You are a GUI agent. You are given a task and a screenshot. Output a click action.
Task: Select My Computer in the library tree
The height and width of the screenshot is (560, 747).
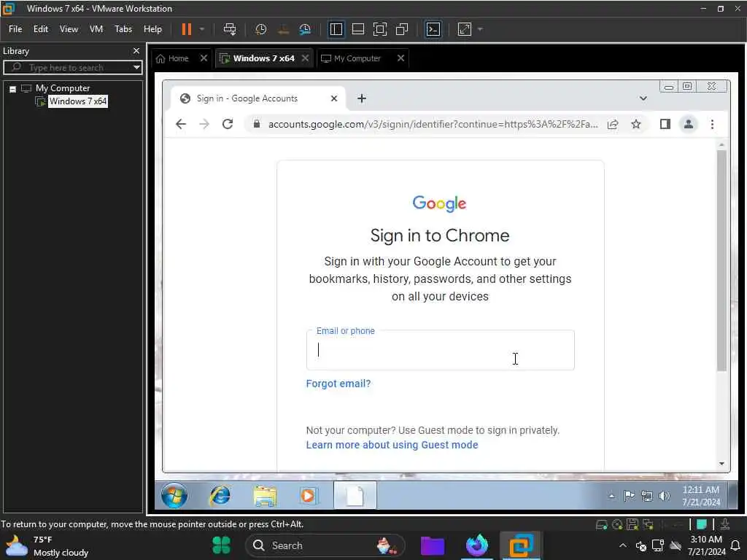tap(63, 88)
